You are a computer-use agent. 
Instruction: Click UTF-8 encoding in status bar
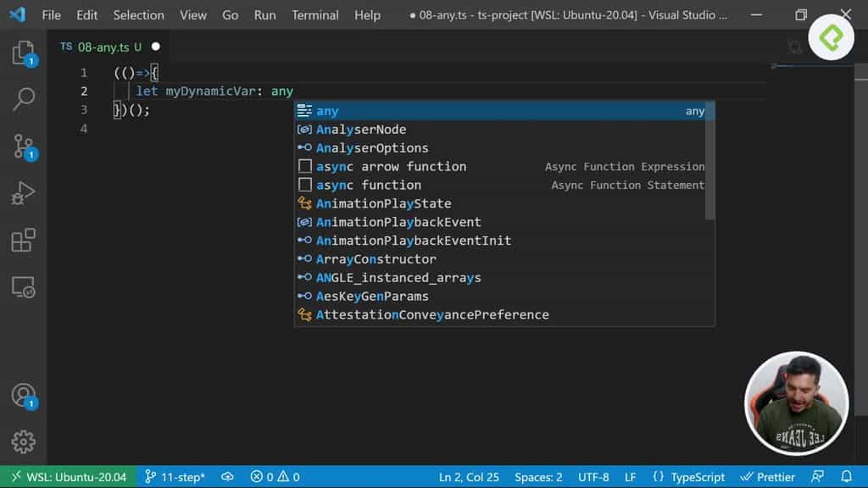pyautogui.click(x=593, y=476)
